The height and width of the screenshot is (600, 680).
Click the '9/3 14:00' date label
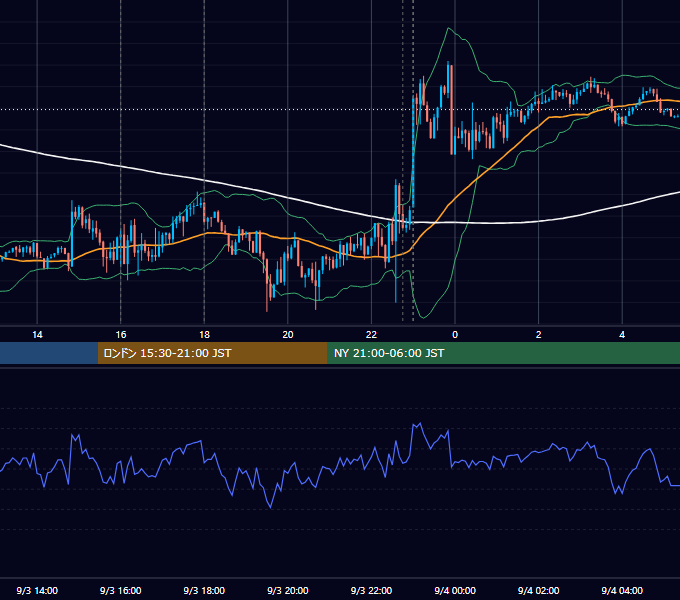click(37, 591)
